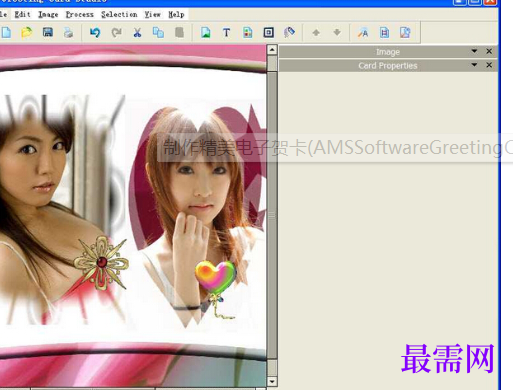Select the rainbow heart balloon clipart
The image size is (513, 390).
coord(216,289)
